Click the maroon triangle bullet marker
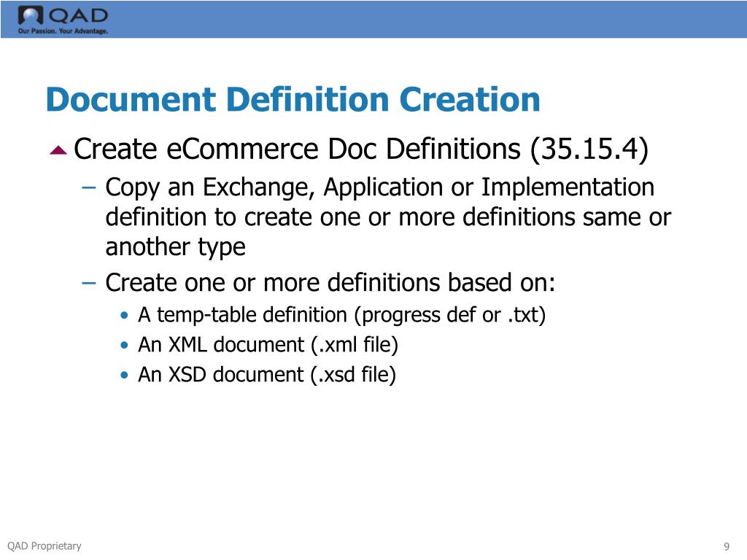This screenshot has width=747, height=560. (x=58, y=150)
